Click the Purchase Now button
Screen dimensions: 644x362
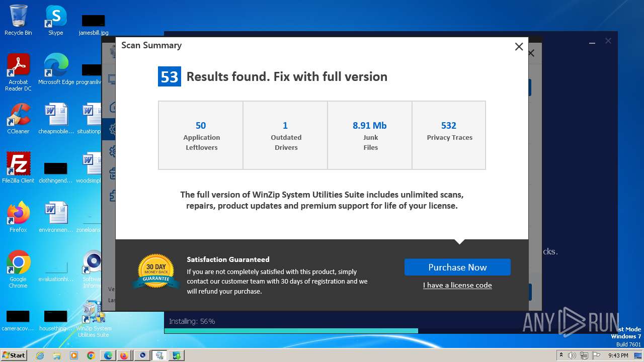coord(457,267)
